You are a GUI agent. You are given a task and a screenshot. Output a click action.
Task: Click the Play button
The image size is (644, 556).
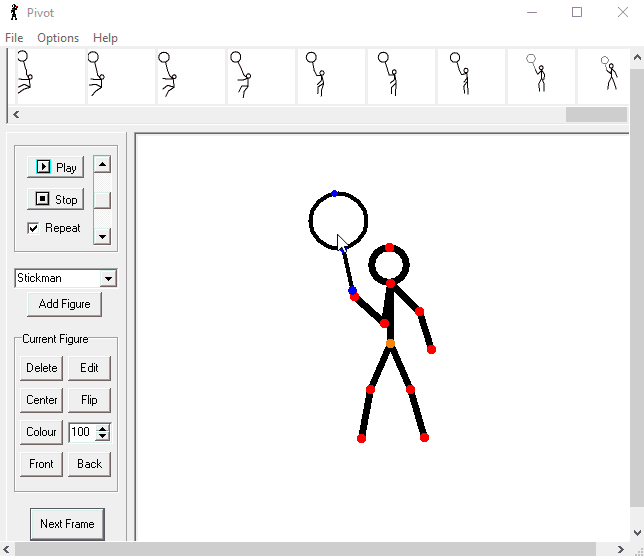point(55,167)
